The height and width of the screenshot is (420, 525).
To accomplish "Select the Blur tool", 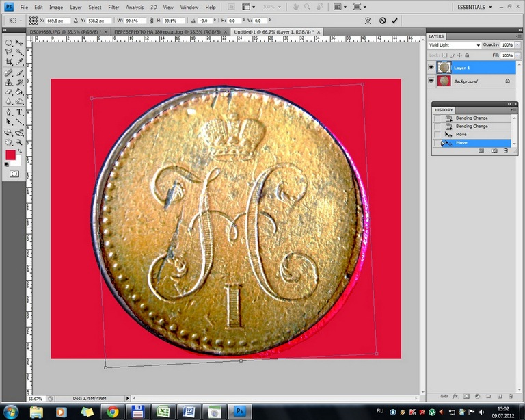I will (x=9, y=101).
